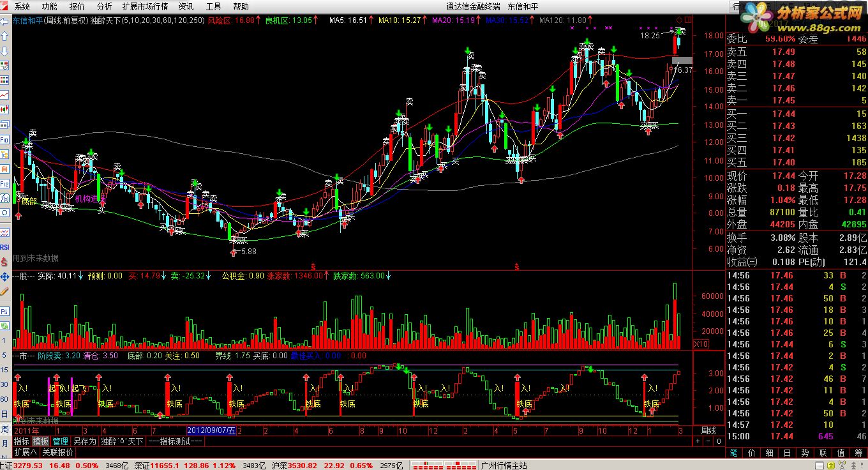This screenshot has height=470, width=868.
Task: Open the 系统 menu
Action: [22, 6]
